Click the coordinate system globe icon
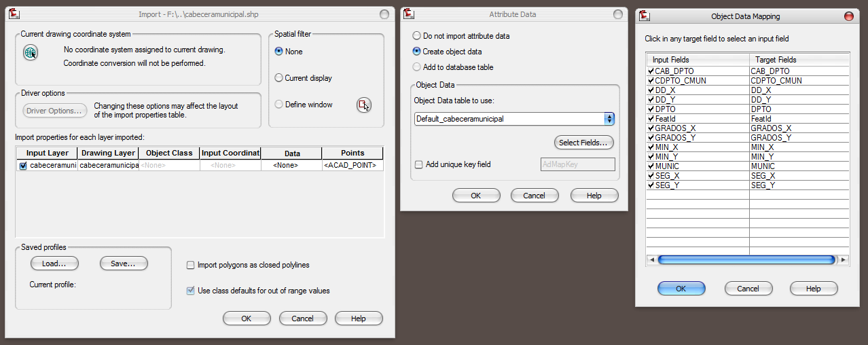868x345 pixels. click(x=30, y=53)
